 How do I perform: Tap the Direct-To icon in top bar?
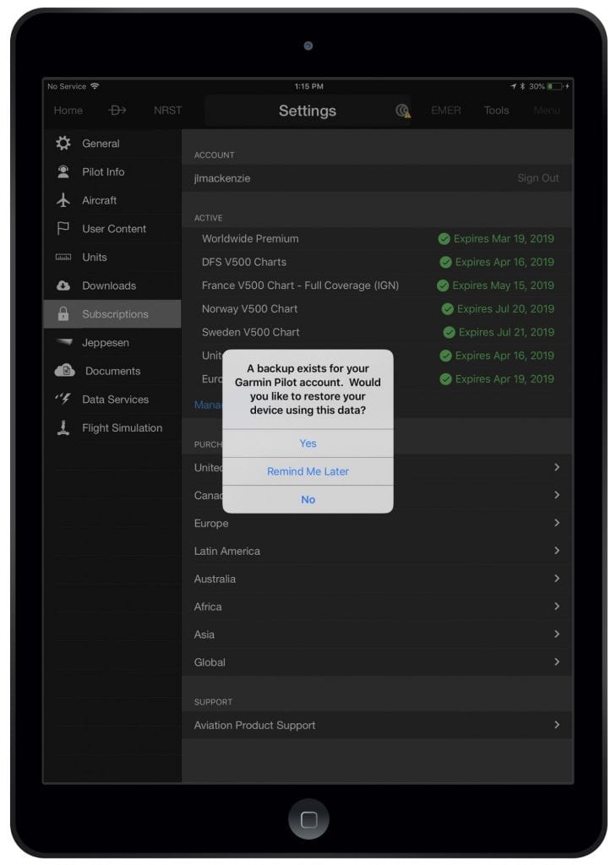tap(117, 111)
